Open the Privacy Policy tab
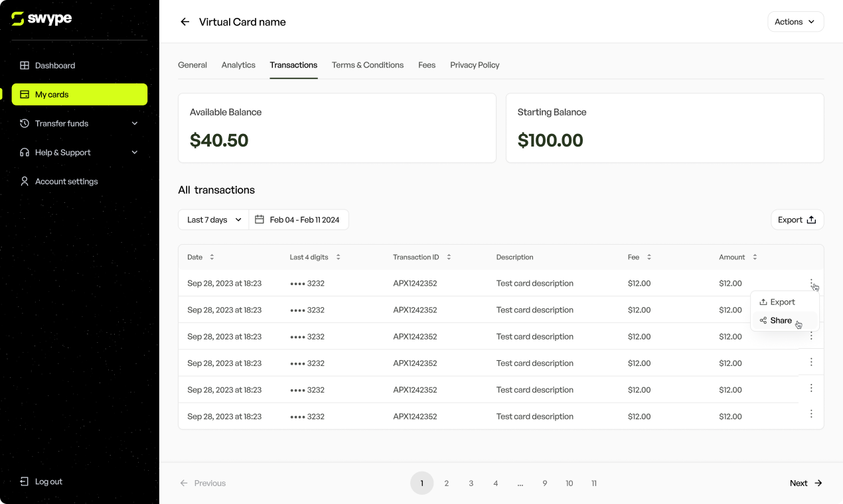The width and height of the screenshot is (843, 504). tap(475, 65)
